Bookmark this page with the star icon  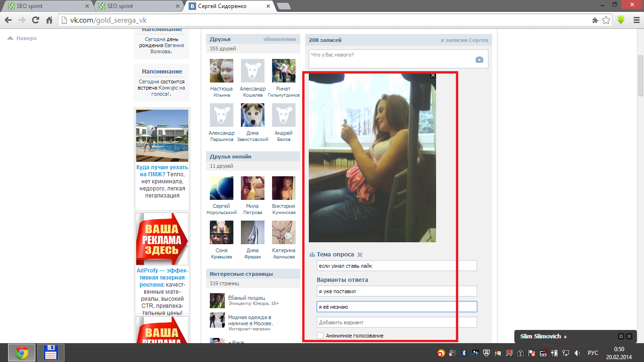pos(606,20)
